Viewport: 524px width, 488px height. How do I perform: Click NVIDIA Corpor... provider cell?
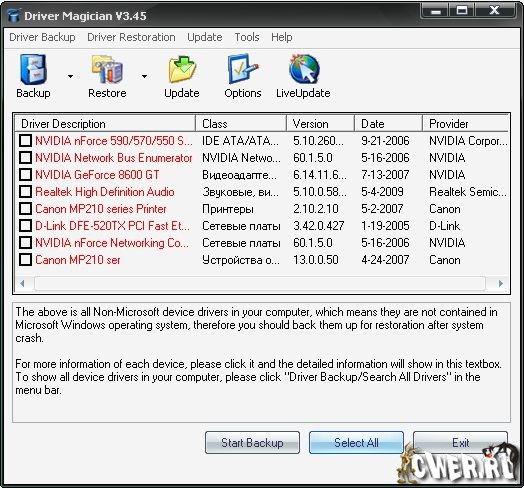click(468, 141)
